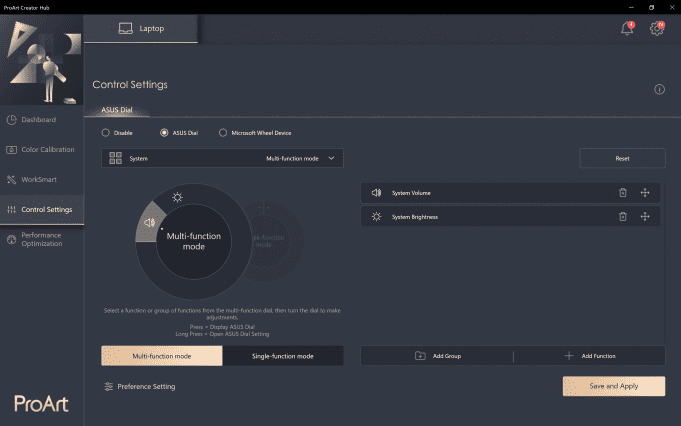Open Color Calibration in the sidebar
Image resolution: width=681 pixels, height=426 pixels.
[x=42, y=149]
